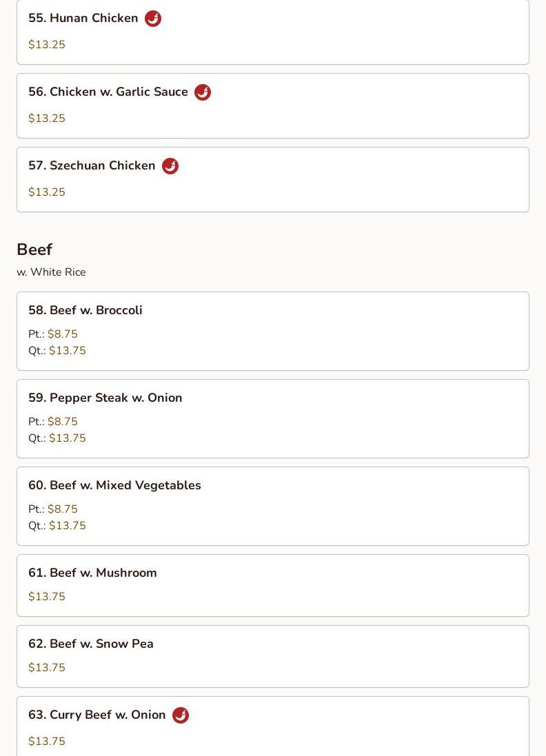The height and width of the screenshot is (756, 546).
Task: Select 56. Chicken w. Garlic Sauce
Action: pos(273,106)
